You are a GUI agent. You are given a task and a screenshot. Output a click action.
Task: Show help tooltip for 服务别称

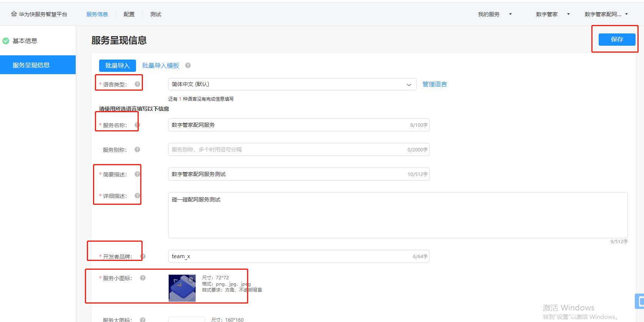[137, 149]
